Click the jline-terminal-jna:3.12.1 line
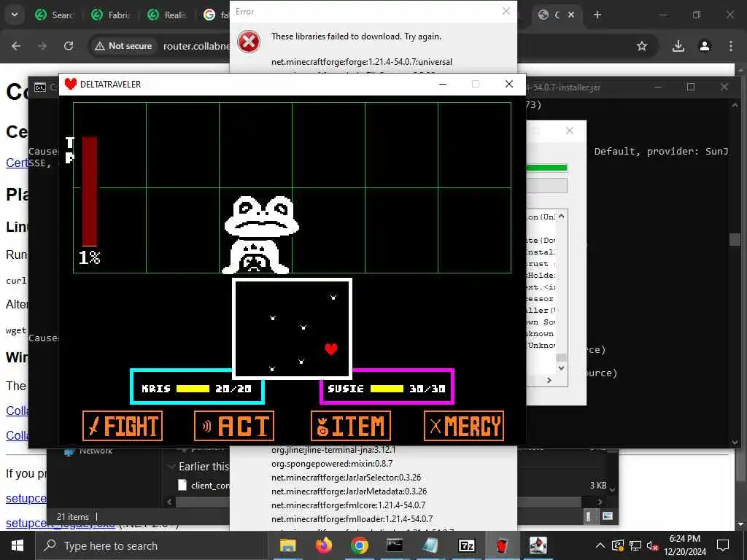Viewport: 747px width, 560px height. pyautogui.click(x=333, y=449)
